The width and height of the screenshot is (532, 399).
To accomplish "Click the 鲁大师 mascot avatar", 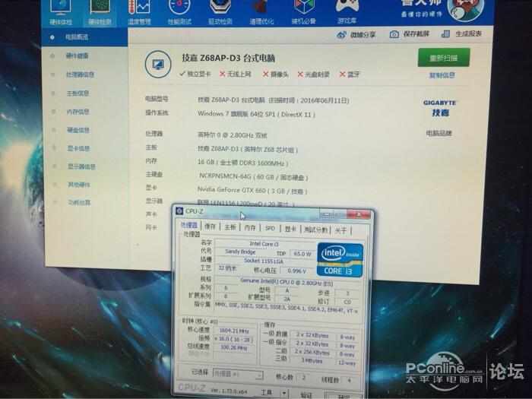I will 465,9.
